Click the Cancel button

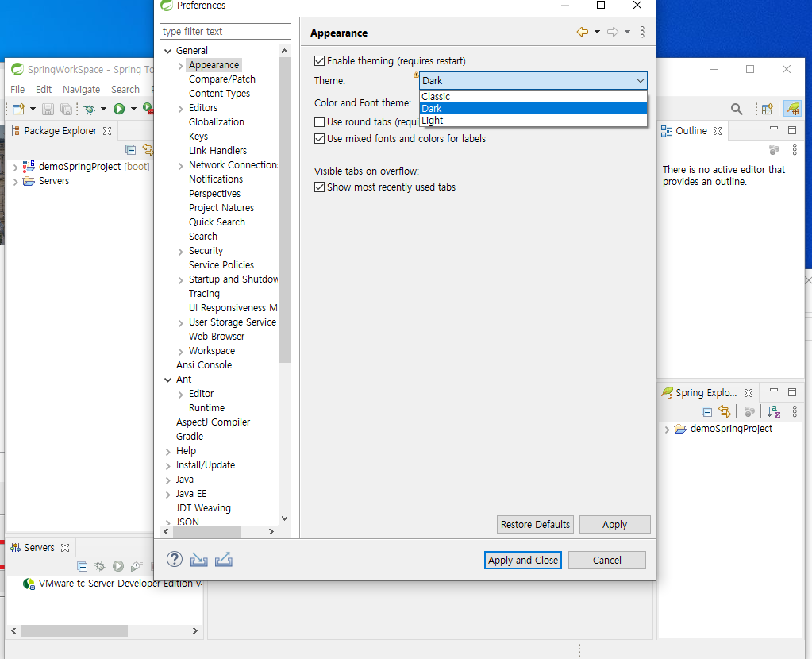pos(607,560)
